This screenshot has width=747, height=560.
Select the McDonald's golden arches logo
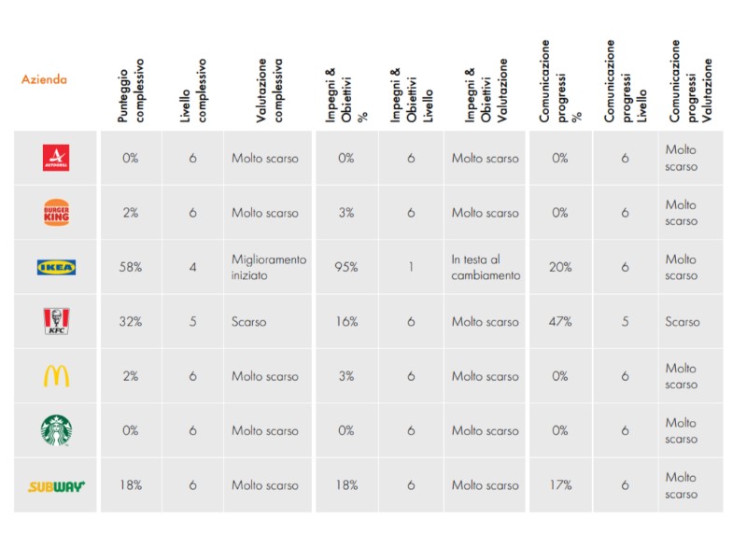pos(56,376)
